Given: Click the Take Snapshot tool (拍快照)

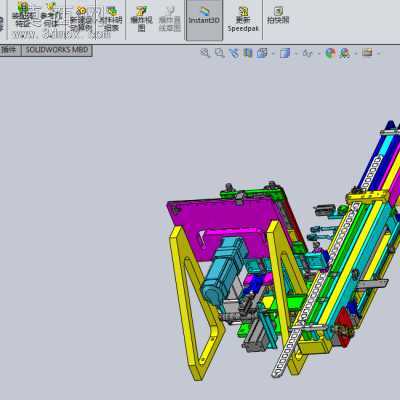Looking at the screenshot, I should point(278,15).
